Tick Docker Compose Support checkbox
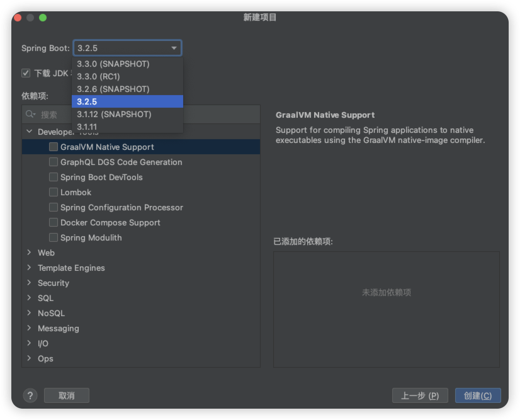The width and height of the screenshot is (520, 420). (54, 222)
